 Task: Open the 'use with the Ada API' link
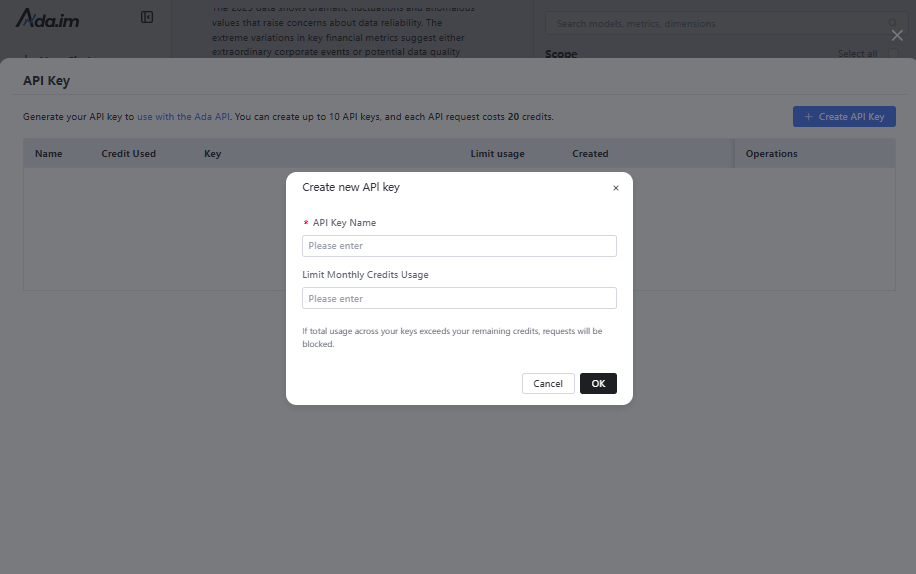[x=184, y=117]
